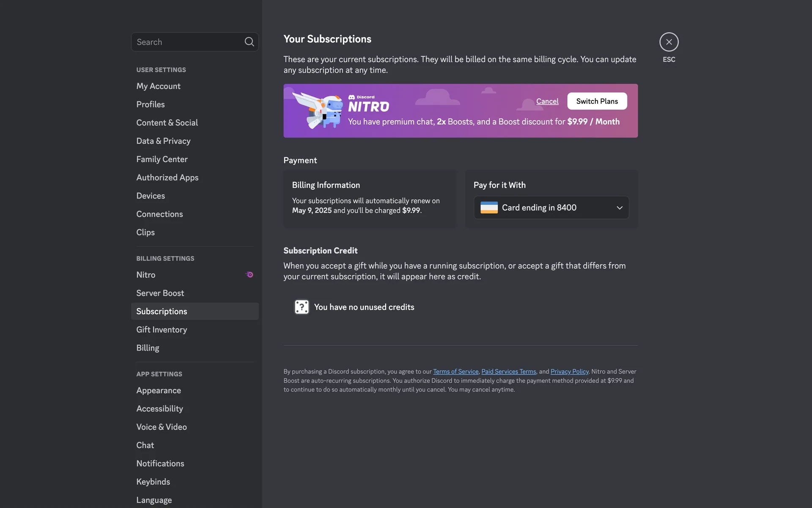Click the USER SETTINGS section label

click(x=161, y=70)
